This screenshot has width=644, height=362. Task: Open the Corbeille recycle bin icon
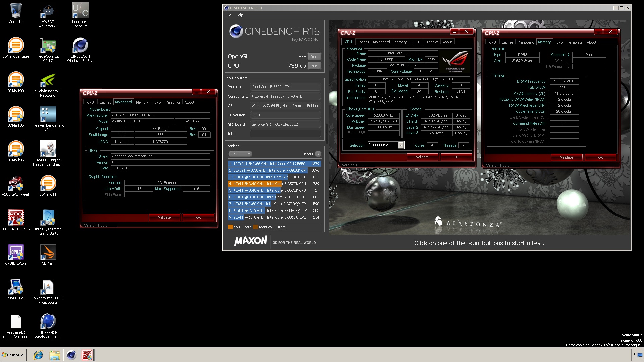coord(16,13)
